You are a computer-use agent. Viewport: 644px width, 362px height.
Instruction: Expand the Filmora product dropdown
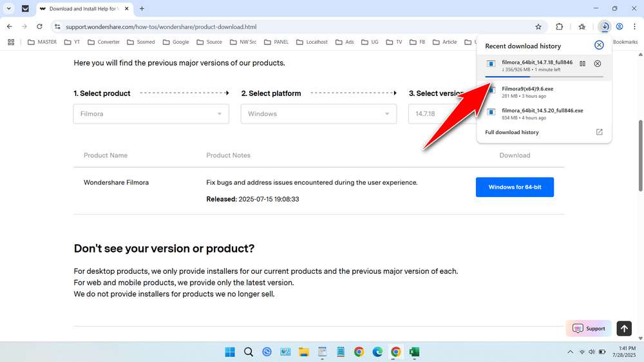pyautogui.click(x=151, y=114)
